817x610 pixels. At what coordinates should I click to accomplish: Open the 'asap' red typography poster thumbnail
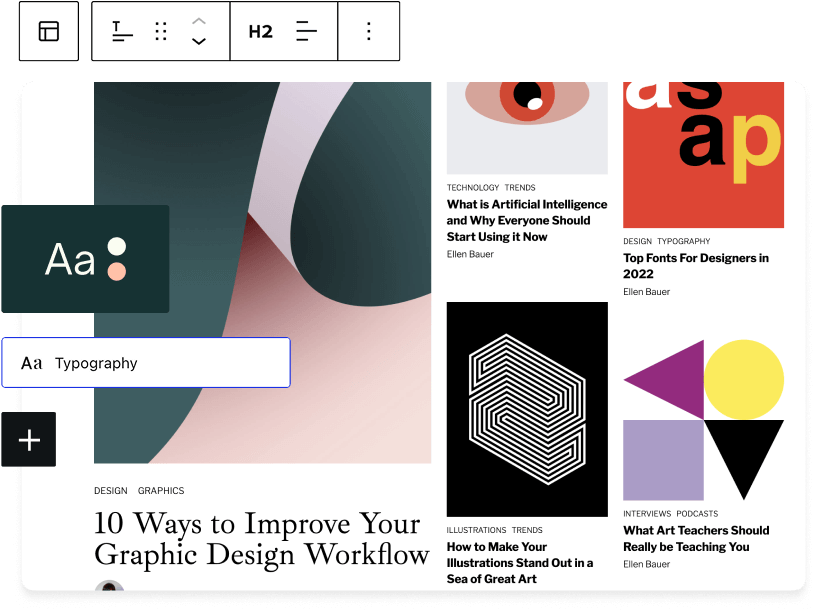point(703,154)
